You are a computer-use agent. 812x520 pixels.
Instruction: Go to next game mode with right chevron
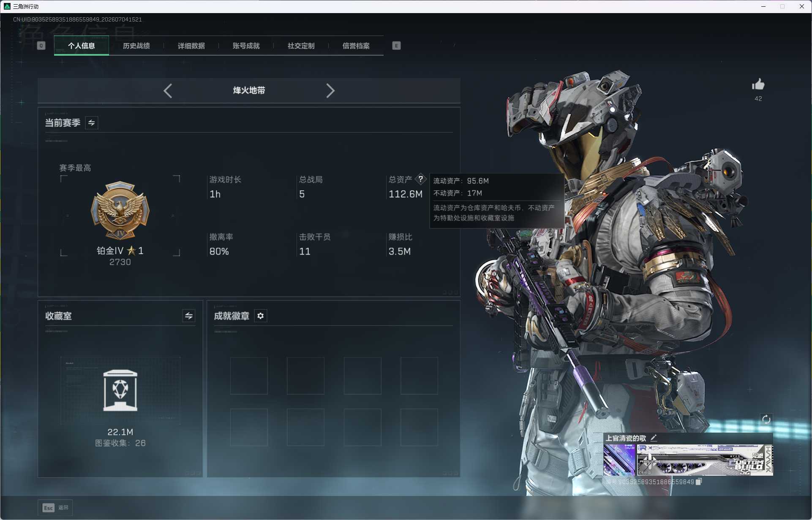(x=330, y=91)
